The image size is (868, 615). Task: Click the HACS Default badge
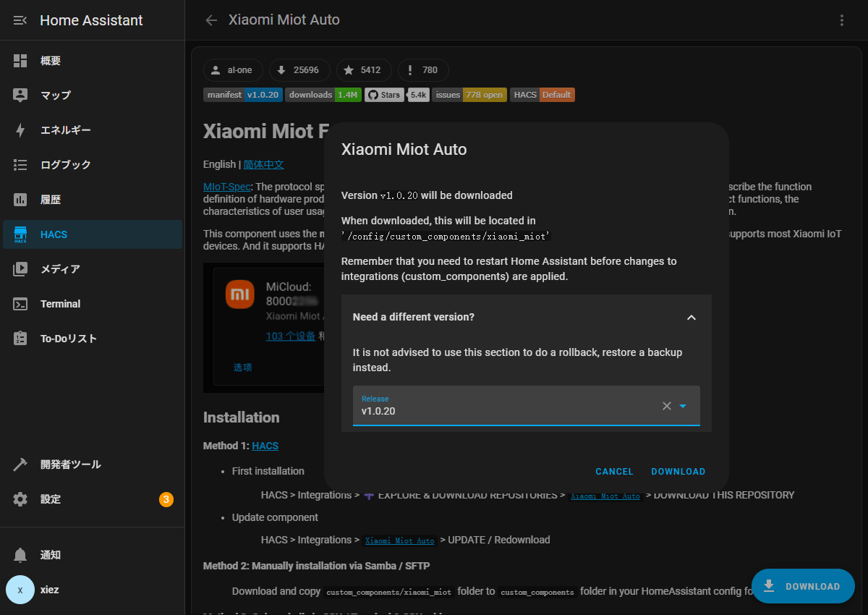[542, 95]
